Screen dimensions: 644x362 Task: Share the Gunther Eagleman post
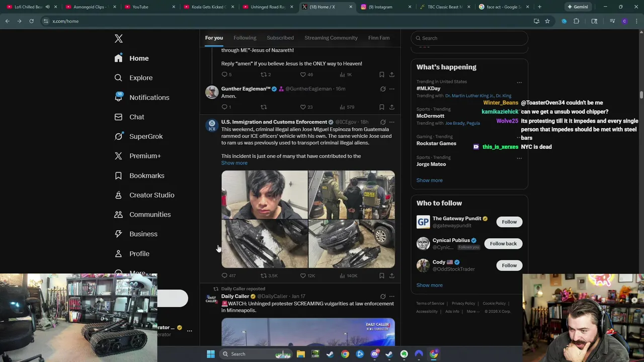[x=392, y=107]
